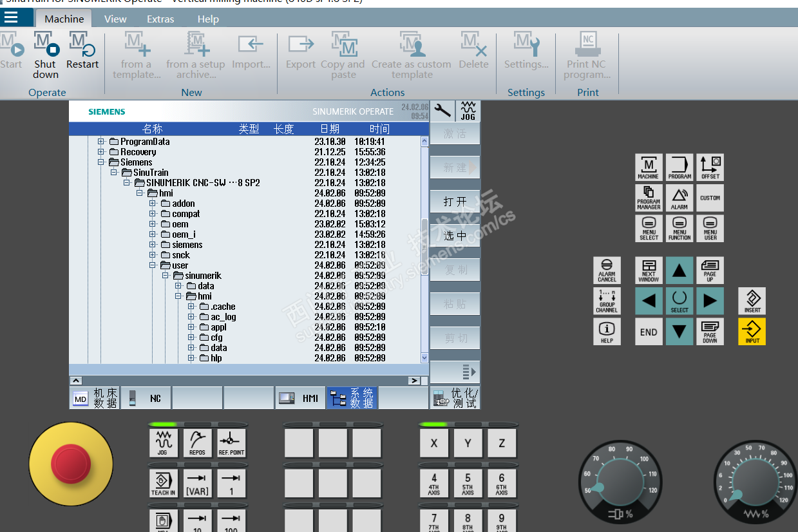Click the feedrate override rotary dial
Viewport: 798px width, 532px height.
(754, 481)
